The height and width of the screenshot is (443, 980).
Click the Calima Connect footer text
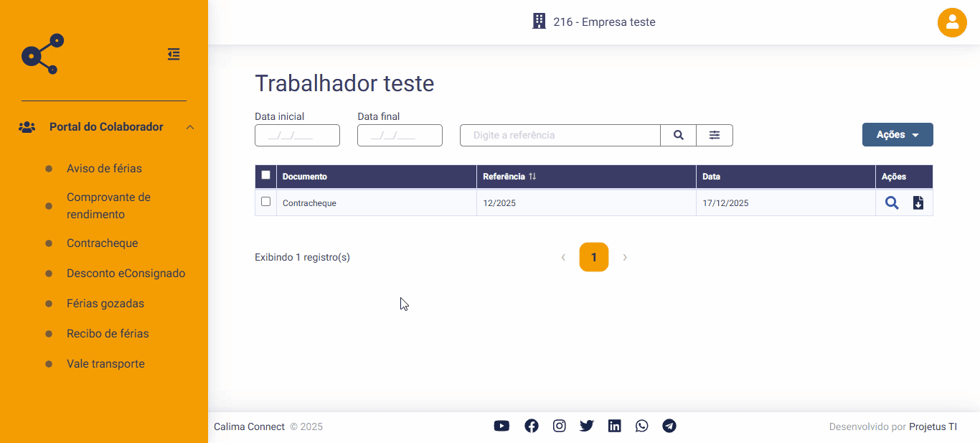pyautogui.click(x=249, y=426)
